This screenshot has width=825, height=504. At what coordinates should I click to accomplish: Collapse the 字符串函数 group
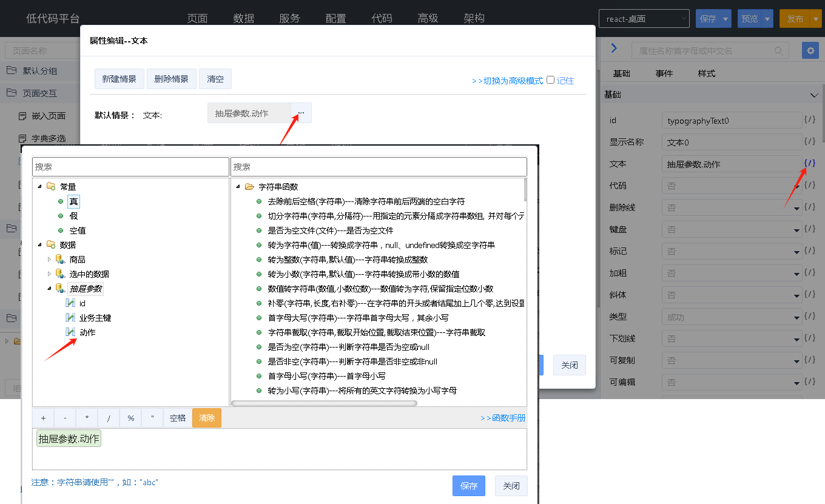coord(238,186)
